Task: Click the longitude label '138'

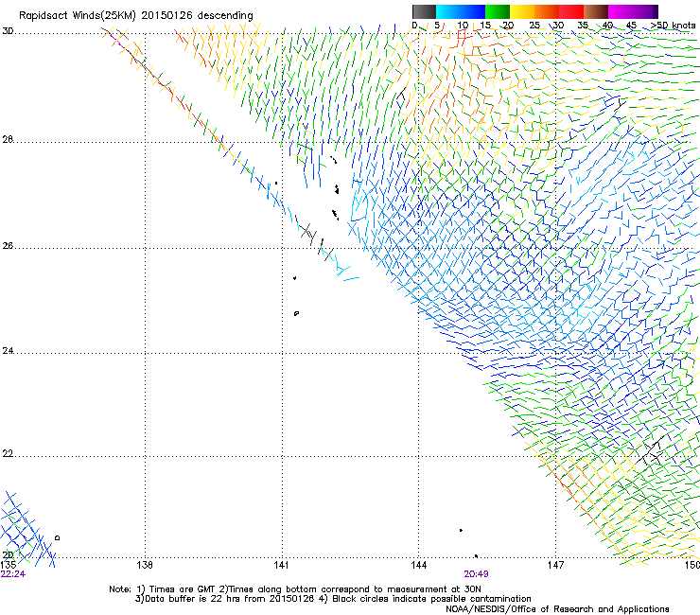Action: point(145,565)
